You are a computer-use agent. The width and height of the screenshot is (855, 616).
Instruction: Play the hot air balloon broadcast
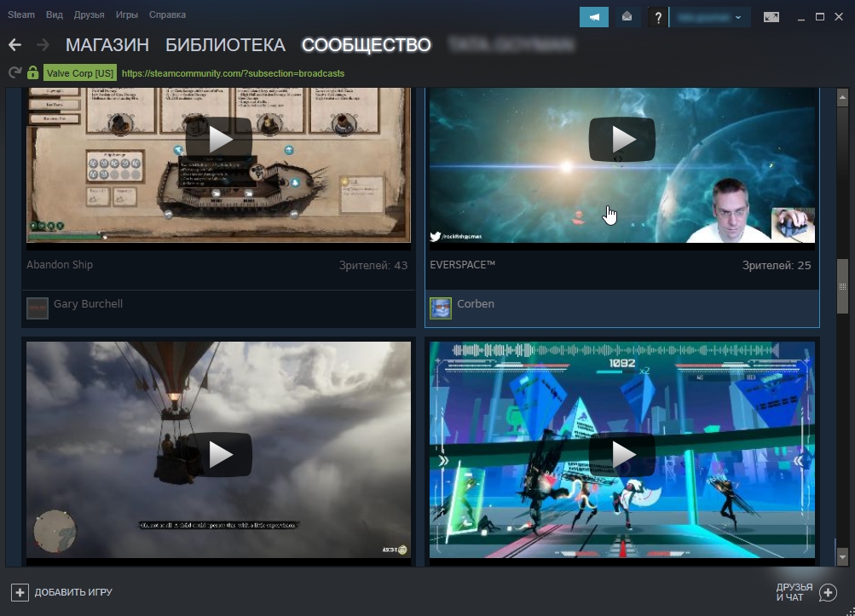[x=219, y=455]
